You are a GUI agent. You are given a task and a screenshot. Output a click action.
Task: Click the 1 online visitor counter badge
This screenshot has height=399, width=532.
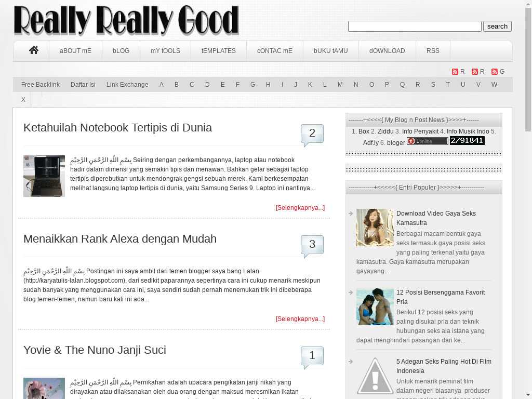point(428,141)
